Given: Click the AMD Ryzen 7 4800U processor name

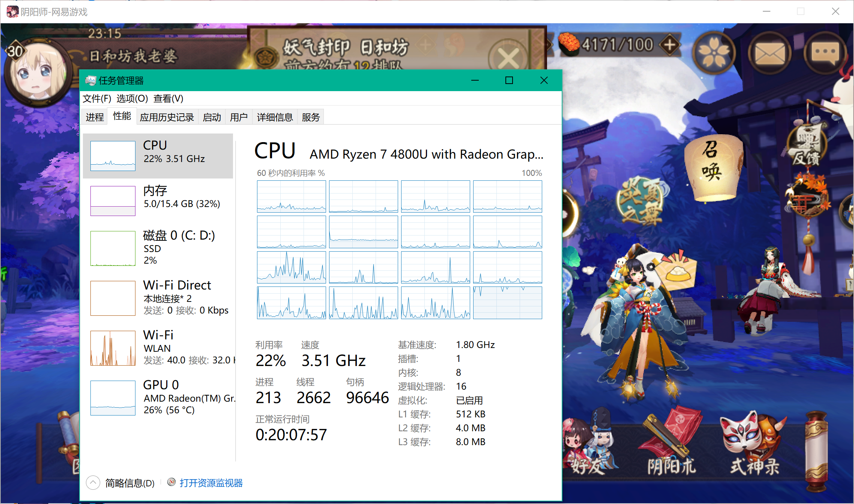Looking at the screenshot, I should coord(426,154).
